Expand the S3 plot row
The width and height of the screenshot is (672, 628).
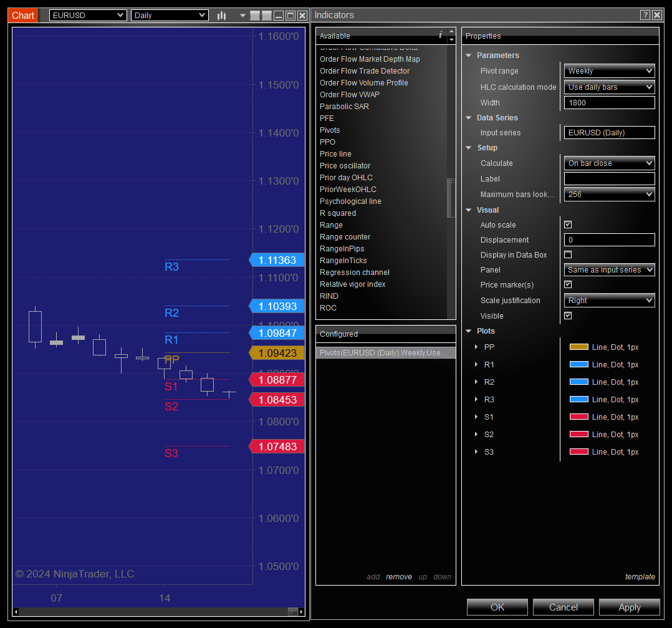[x=476, y=452]
